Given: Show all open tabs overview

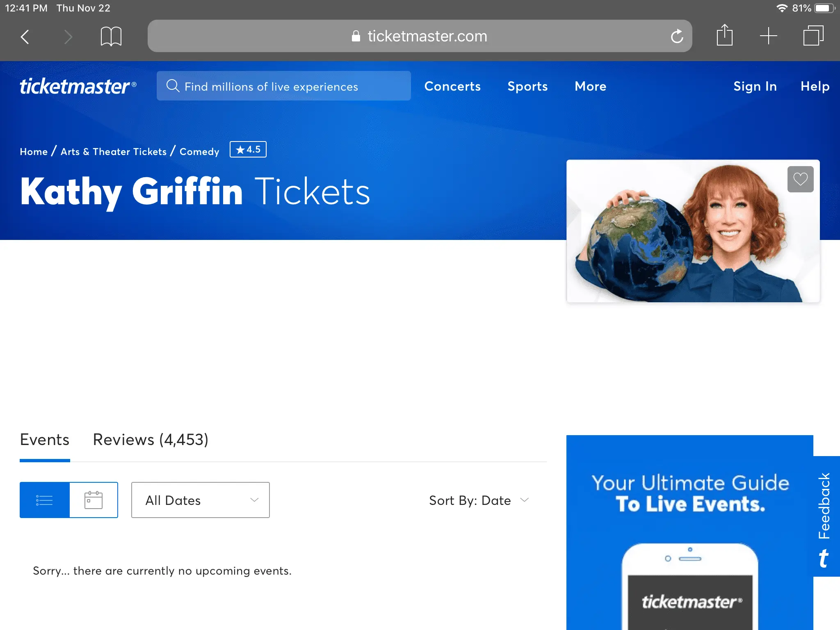Looking at the screenshot, I should coord(813,36).
